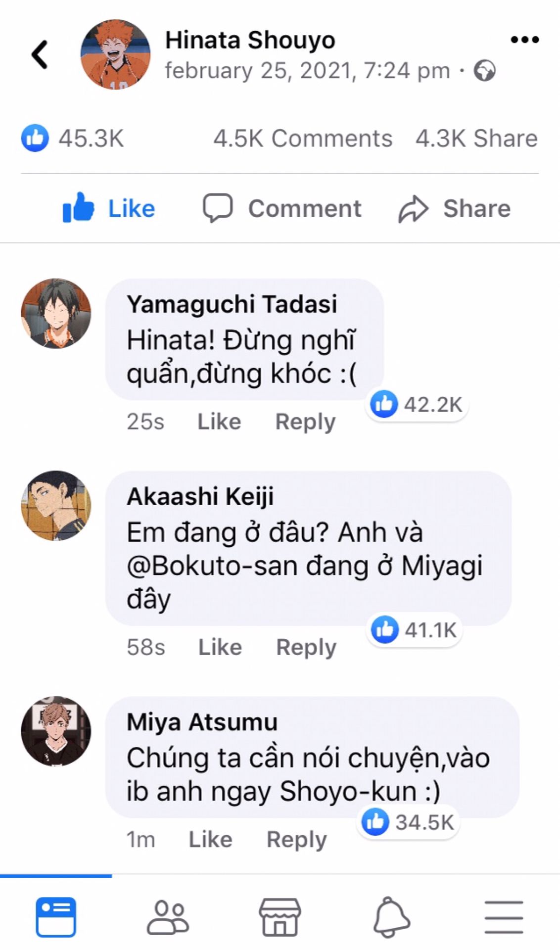This screenshot has height=950, width=560.
Task: Open Hinata Shouyo's profile picture
Action: click(x=115, y=54)
